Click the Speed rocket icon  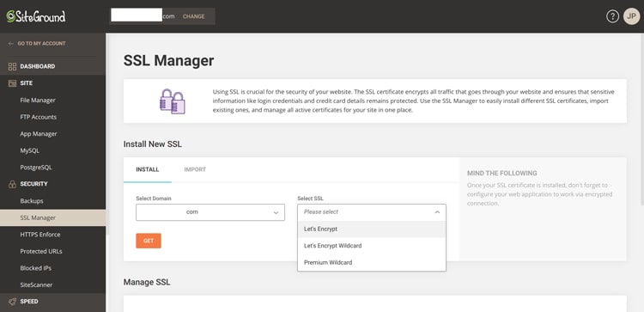click(x=12, y=302)
